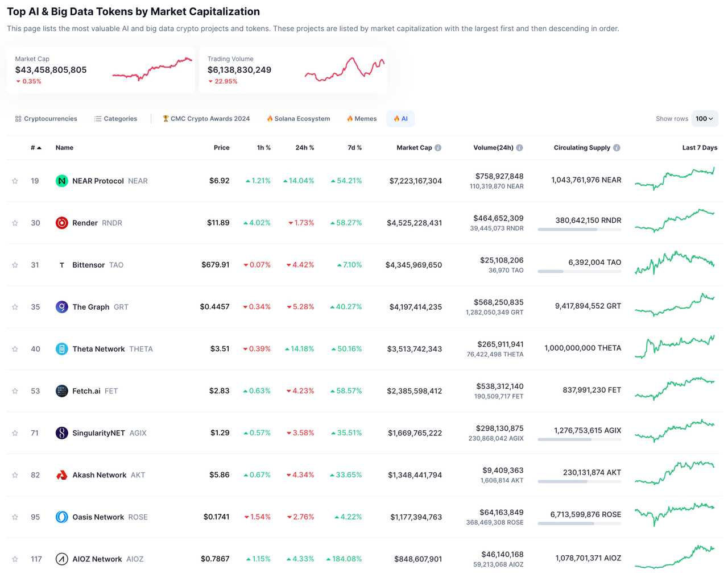Click the Render coin logo icon
This screenshot has width=728, height=578.
[x=61, y=223]
